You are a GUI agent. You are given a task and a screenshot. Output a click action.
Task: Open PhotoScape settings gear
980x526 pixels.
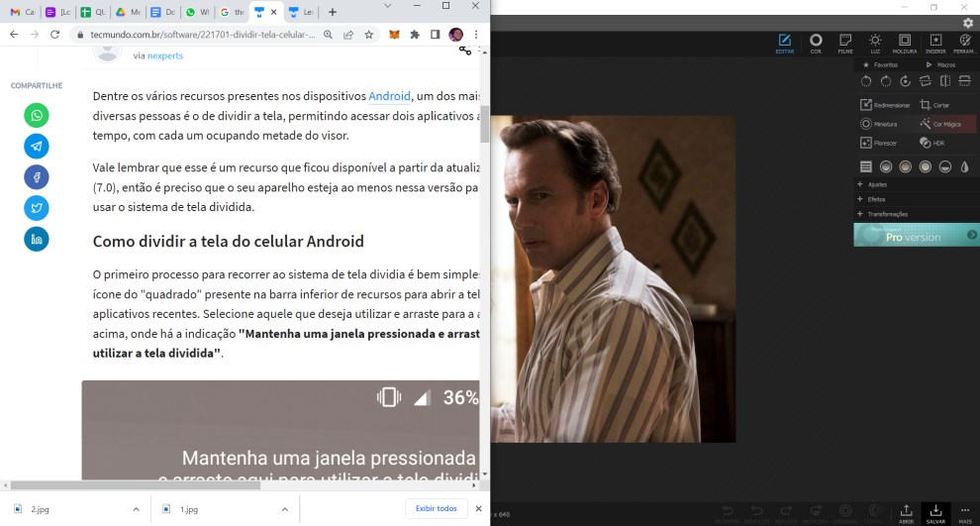(967, 23)
